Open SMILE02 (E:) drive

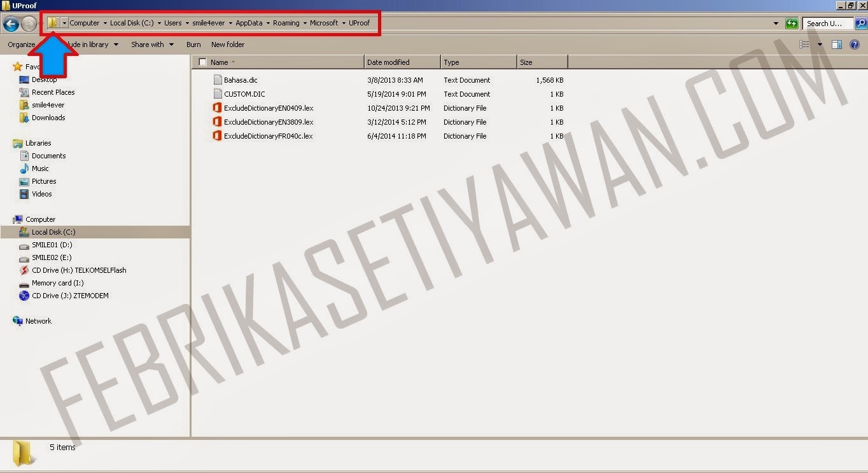52,257
